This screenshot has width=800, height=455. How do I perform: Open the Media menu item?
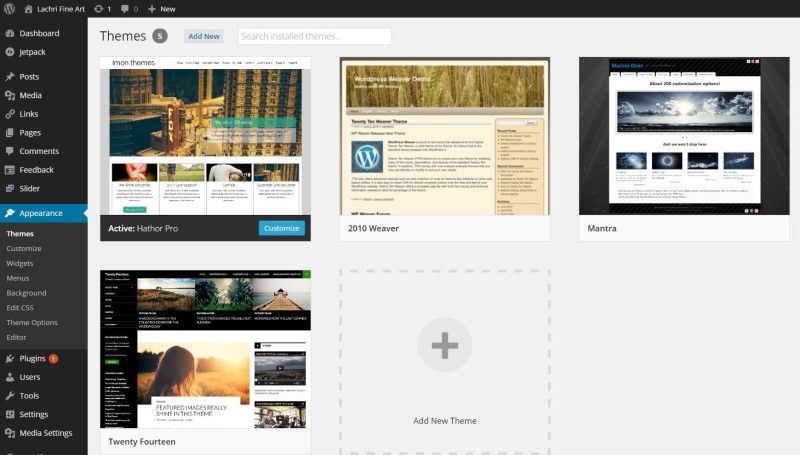(31, 95)
